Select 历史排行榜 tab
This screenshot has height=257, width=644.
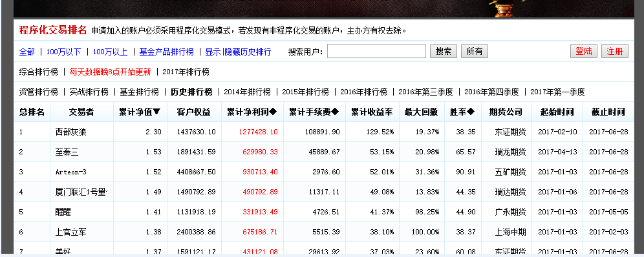click(x=191, y=92)
